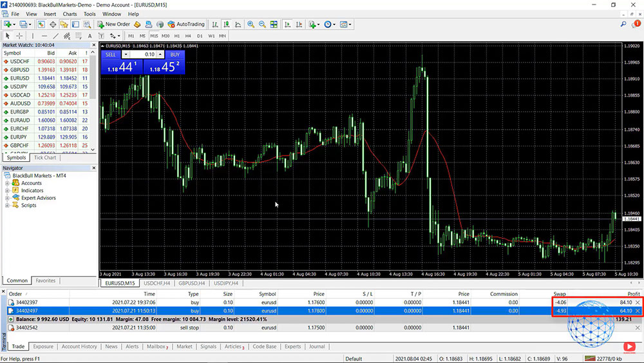Zoom in the chart with plus magnifier
644x363 pixels.
coord(251,25)
